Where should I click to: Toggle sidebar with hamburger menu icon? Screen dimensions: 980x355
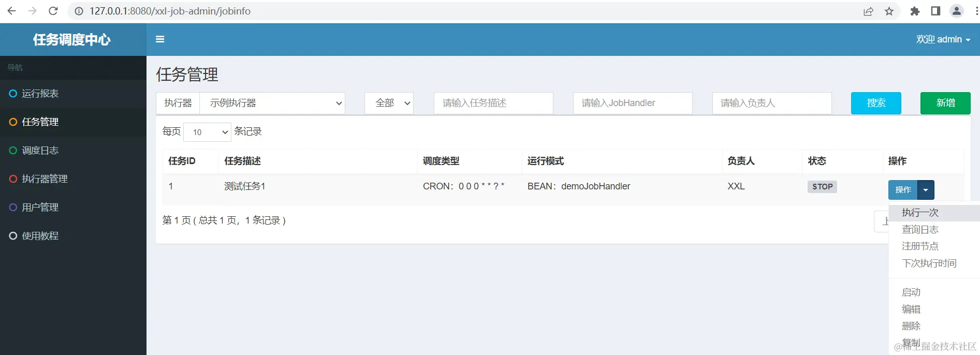(x=160, y=39)
